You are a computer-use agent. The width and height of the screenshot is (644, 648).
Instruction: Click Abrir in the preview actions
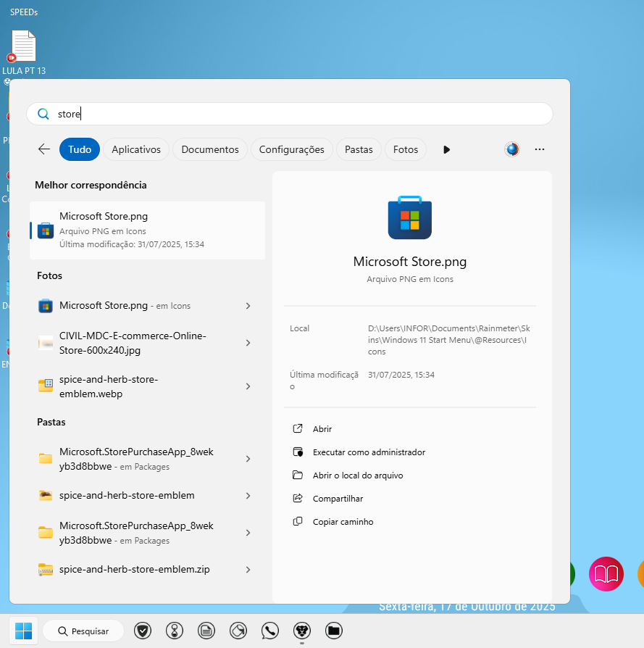(322, 429)
